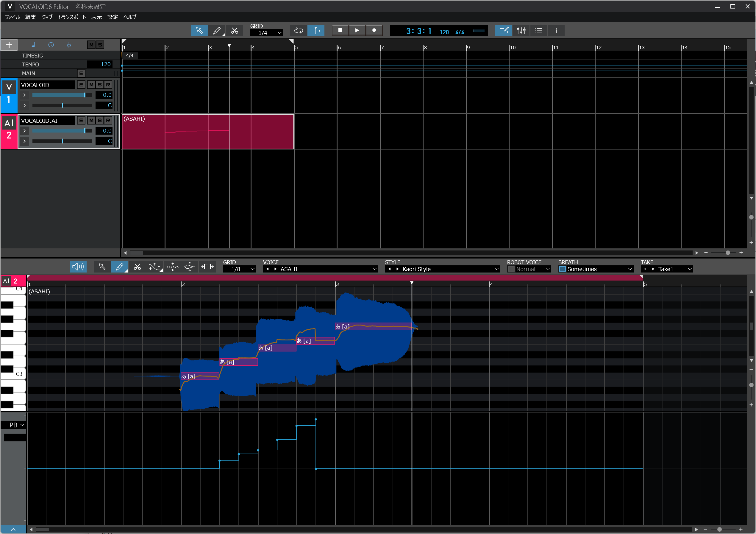Toggle loop playback button
This screenshot has width=756, height=534.
(298, 31)
